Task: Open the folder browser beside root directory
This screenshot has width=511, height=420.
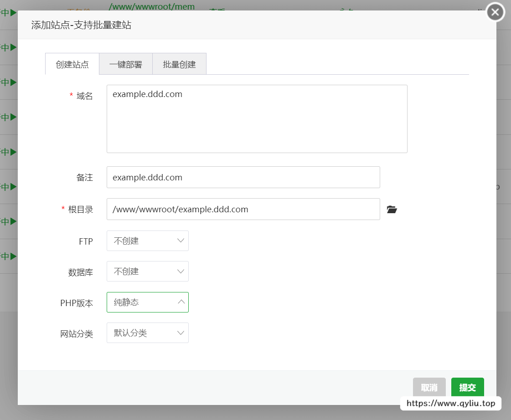Action: 392,210
